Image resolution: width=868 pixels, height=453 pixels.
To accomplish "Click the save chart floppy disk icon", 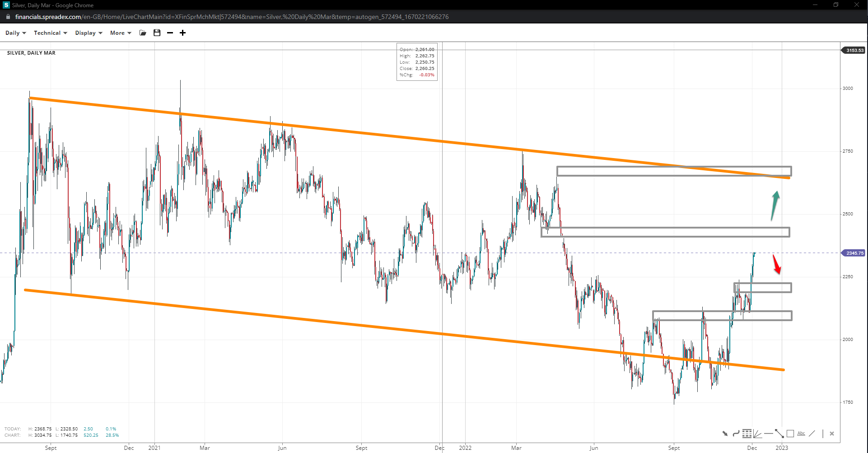I will [157, 33].
